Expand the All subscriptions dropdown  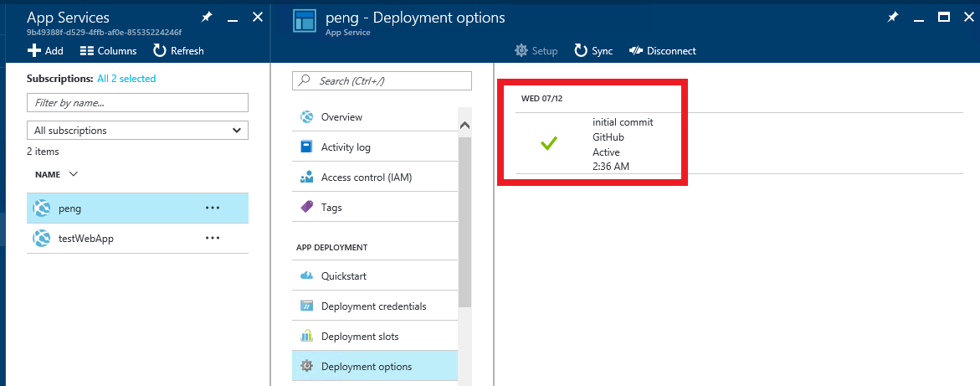(137, 130)
